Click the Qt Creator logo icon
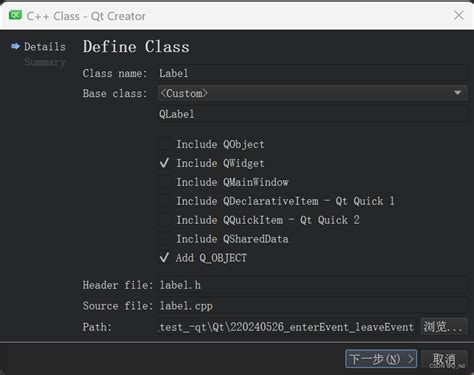Screen dimensions: 474x375 point(15,15)
